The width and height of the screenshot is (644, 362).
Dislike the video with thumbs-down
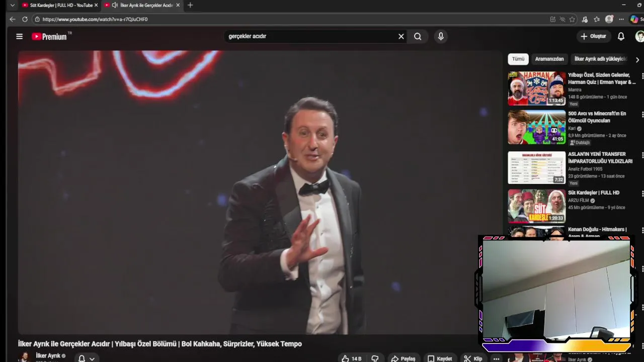coord(375,359)
